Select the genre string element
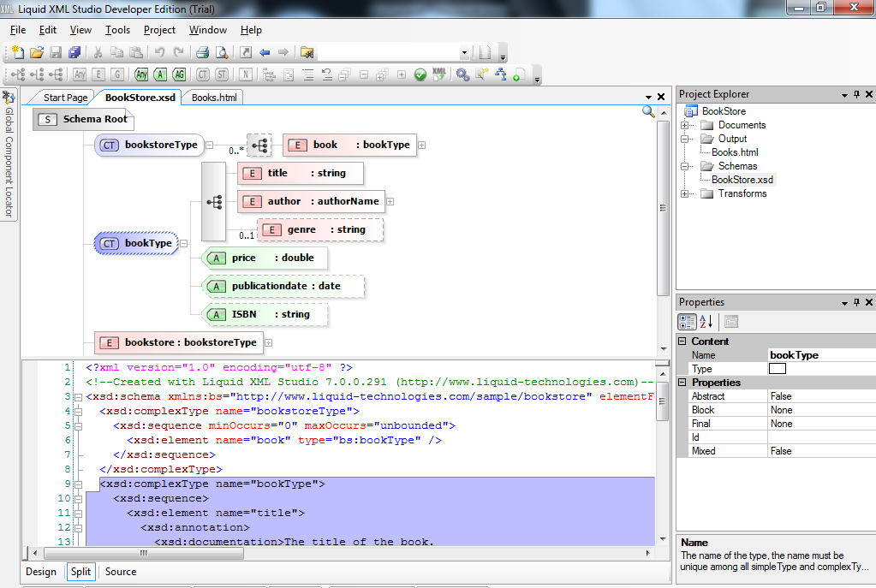Image resolution: width=876 pixels, height=588 pixels. [320, 229]
